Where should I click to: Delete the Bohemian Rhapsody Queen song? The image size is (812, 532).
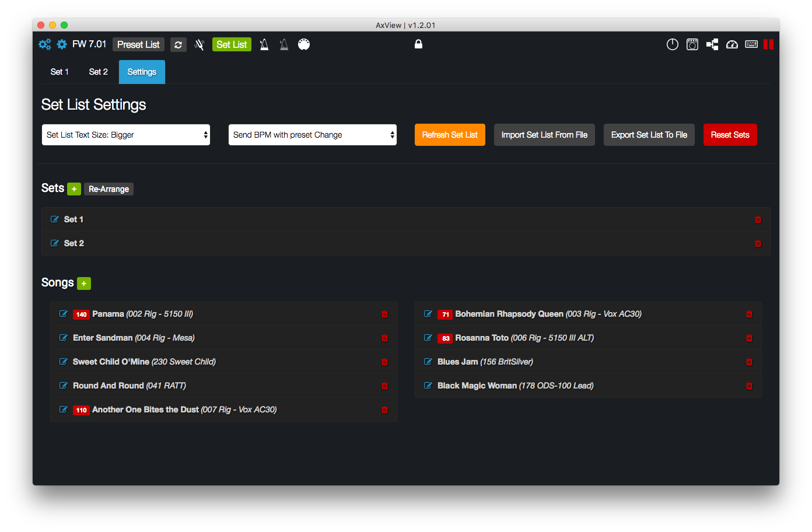click(750, 314)
